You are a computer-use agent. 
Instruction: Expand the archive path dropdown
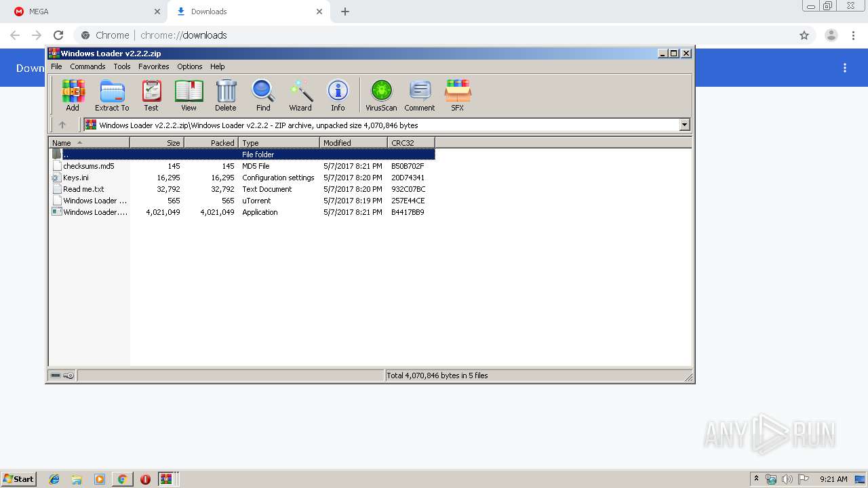click(684, 125)
